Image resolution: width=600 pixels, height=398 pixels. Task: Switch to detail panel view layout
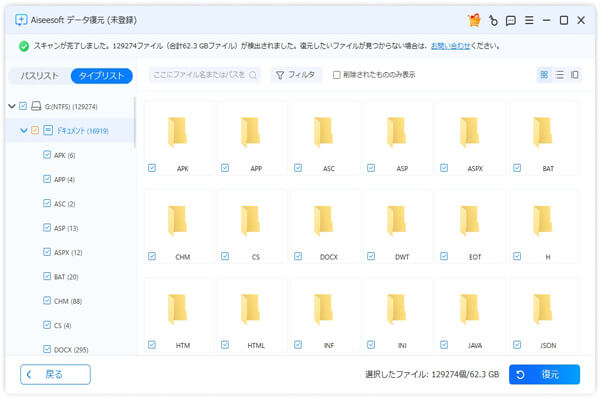[574, 75]
